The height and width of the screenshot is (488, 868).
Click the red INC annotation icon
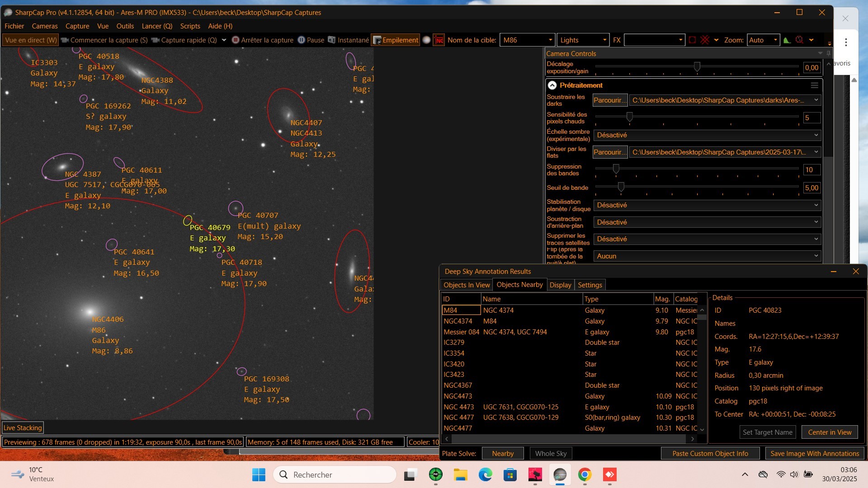439,40
